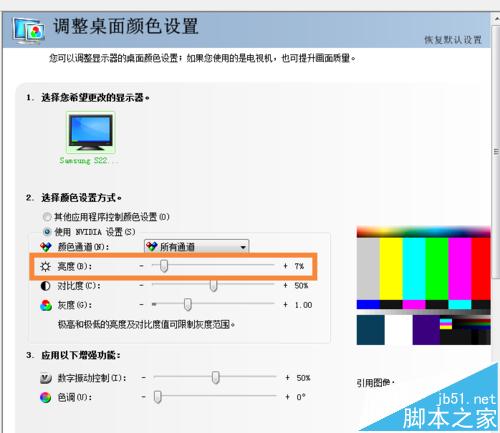Click the 1.00 gamma value

pos(303,305)
